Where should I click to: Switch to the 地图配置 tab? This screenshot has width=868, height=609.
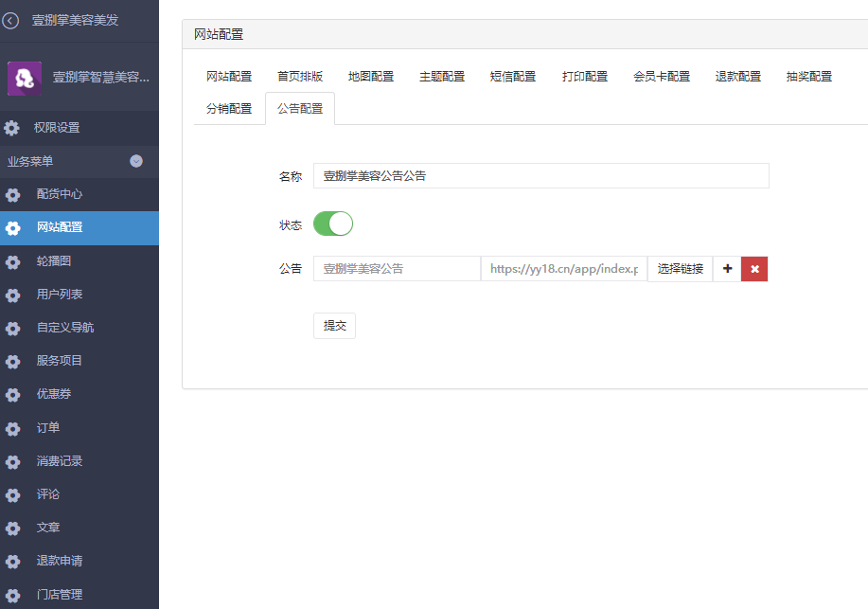[371, 77]
